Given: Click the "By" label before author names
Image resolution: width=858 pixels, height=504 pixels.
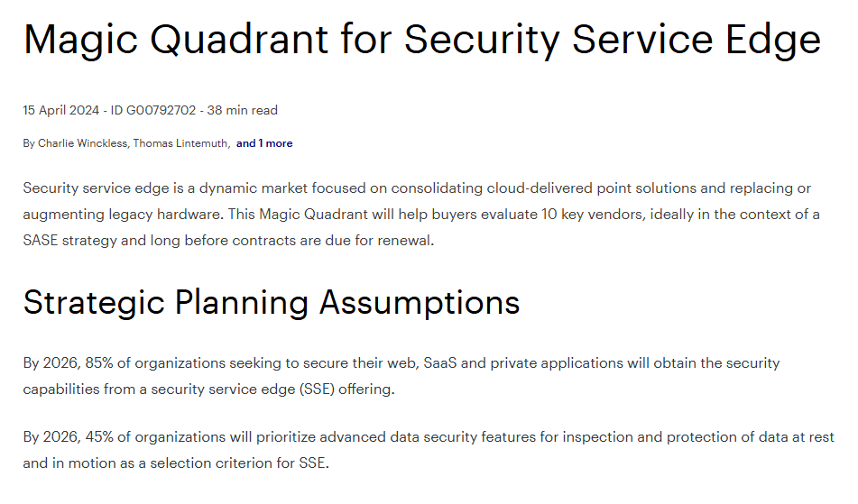Looking at the screenshot, I should pos(29,143).
